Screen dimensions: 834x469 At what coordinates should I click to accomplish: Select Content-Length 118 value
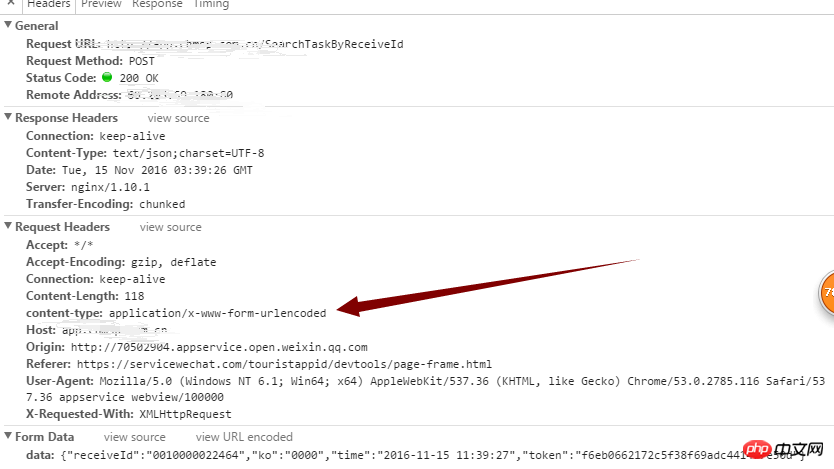tap(134, 296)
